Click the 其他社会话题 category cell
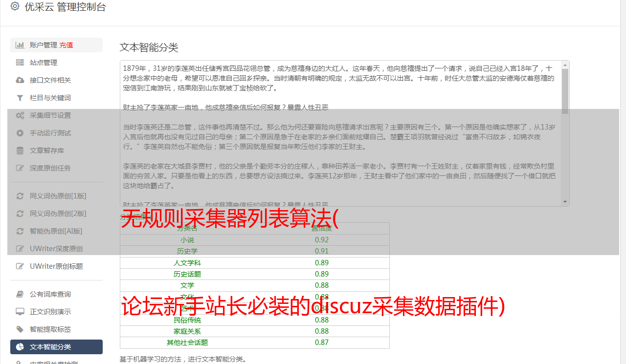Viewport: 626px width, 364px height. click(x=187, y=343)
